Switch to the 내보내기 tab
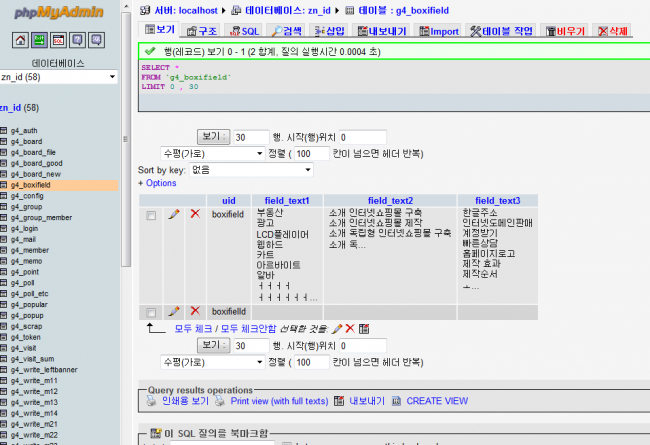The image size is (650, 445). click(x=382, y=31)
